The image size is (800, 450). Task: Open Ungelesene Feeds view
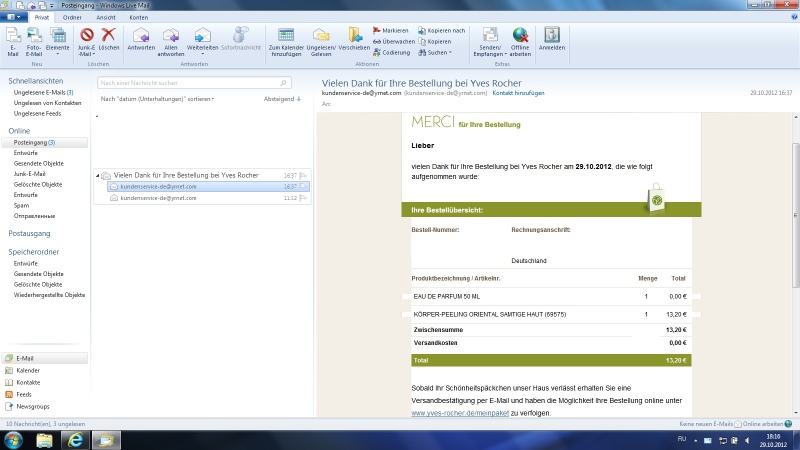tap(37, 113)
